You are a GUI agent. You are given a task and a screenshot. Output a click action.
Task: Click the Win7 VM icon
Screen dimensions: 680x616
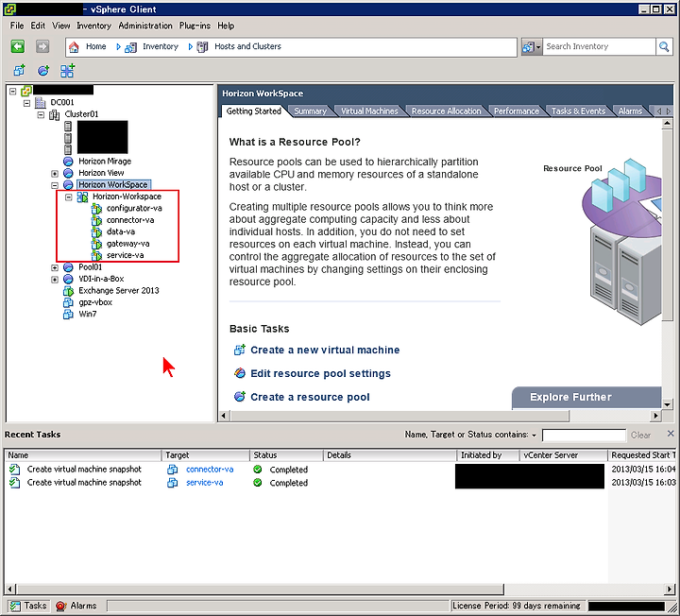click(68, 314)
